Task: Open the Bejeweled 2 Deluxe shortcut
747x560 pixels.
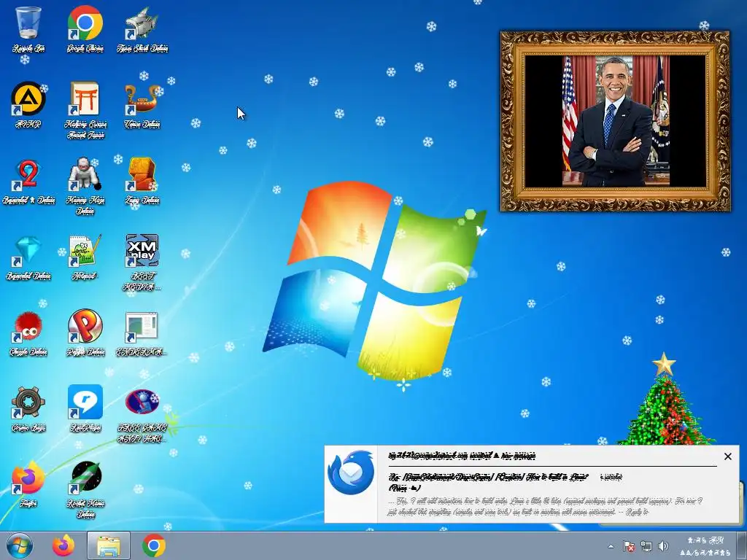Action: tap(28, 182)
